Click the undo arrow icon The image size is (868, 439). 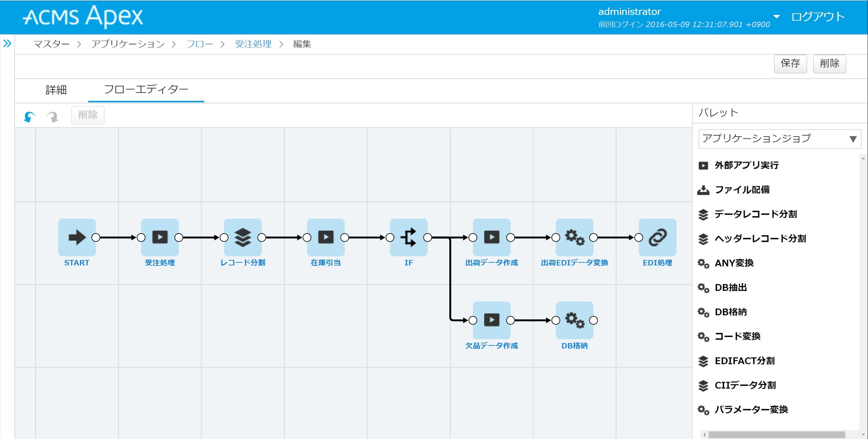tap(30, 117)
